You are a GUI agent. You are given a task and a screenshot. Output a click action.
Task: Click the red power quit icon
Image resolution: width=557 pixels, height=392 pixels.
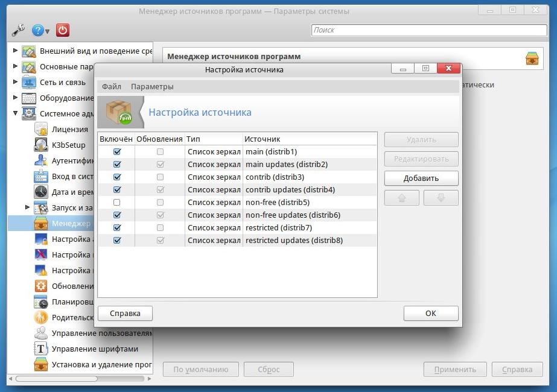[63, 30]
